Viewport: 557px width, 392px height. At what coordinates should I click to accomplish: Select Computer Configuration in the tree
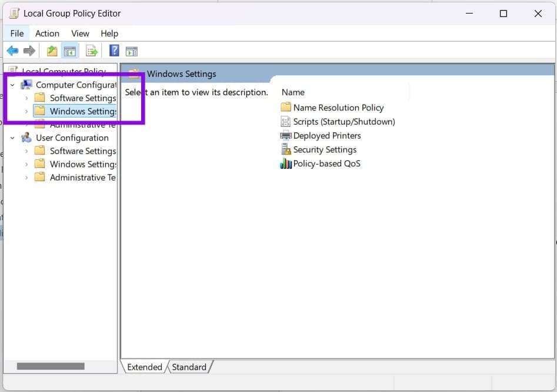click(76, 85)
